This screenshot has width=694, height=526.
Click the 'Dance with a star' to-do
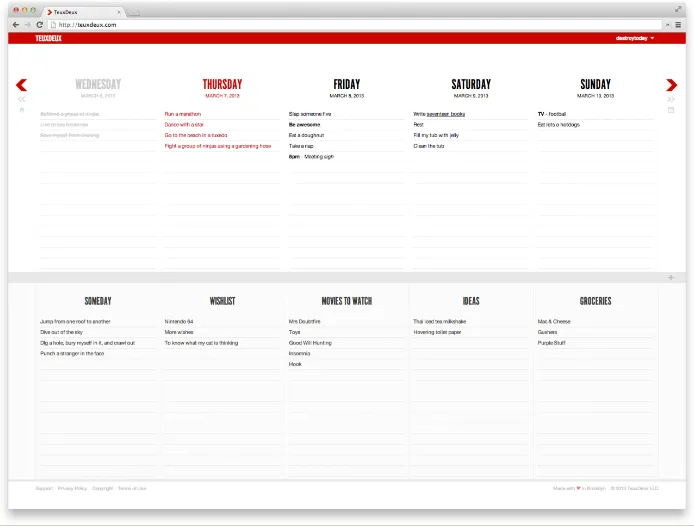(x=184, y=124)
